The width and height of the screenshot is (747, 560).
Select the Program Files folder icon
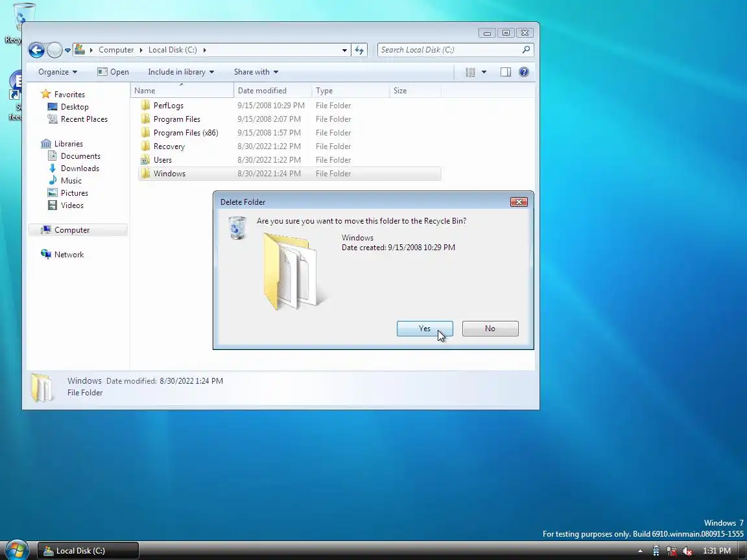pos(145,119)
